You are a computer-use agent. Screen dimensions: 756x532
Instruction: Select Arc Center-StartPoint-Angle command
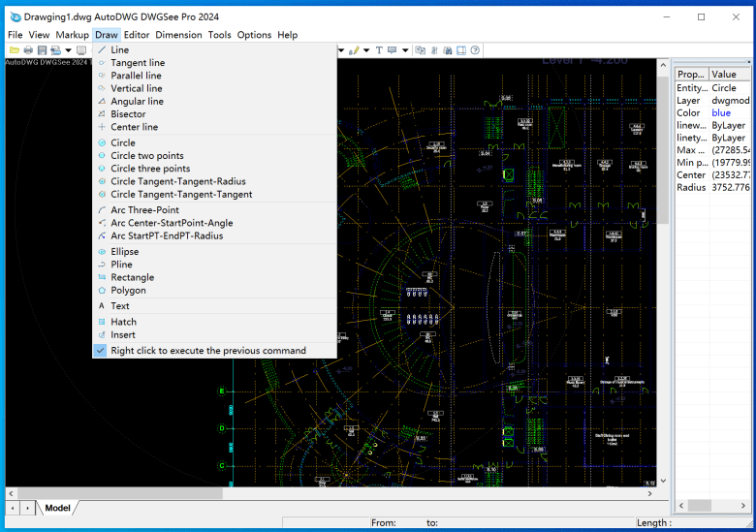pos(214,223)
